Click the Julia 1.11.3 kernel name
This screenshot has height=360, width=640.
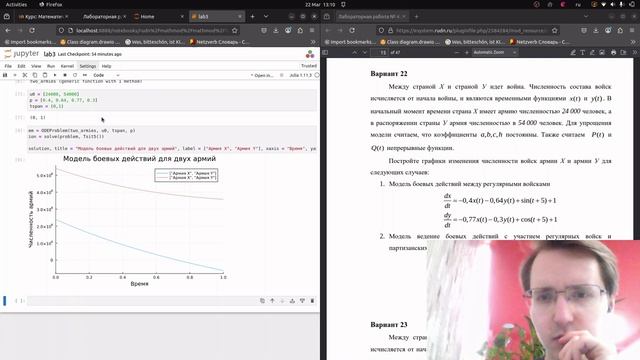300,76
